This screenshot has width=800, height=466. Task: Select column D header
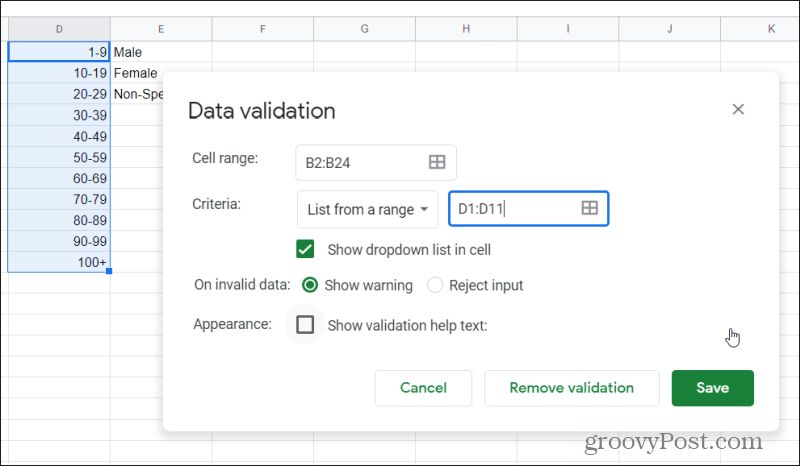pyautogui.click(x=58, y=30)
